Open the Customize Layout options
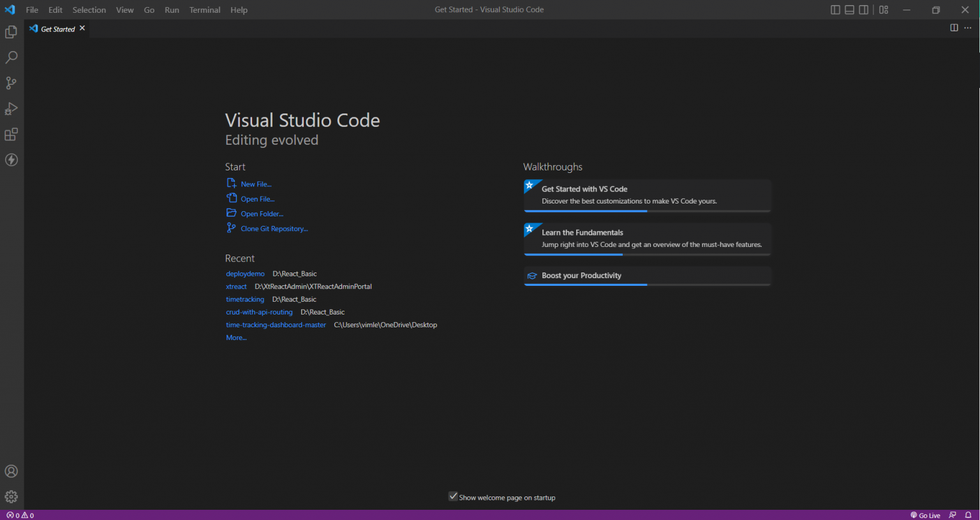980x520 pixels. point(884,10)
